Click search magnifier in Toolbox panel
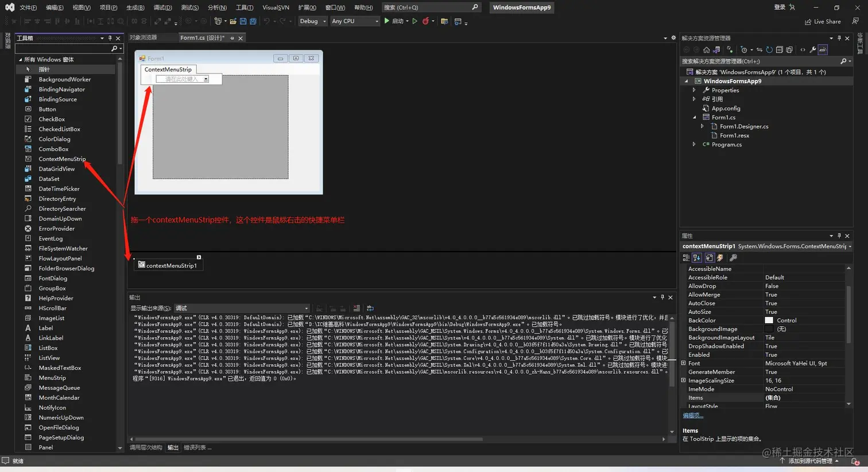This screenshot has height=472, width=868. 114,49
